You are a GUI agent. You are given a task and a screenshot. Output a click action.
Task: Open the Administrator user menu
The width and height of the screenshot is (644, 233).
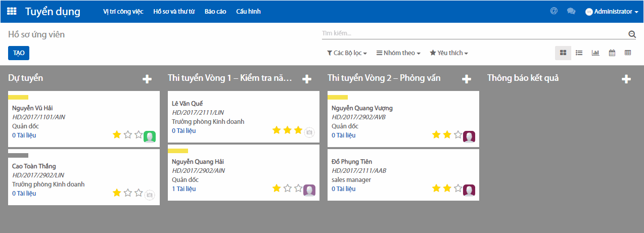click(x=612, y=12)
